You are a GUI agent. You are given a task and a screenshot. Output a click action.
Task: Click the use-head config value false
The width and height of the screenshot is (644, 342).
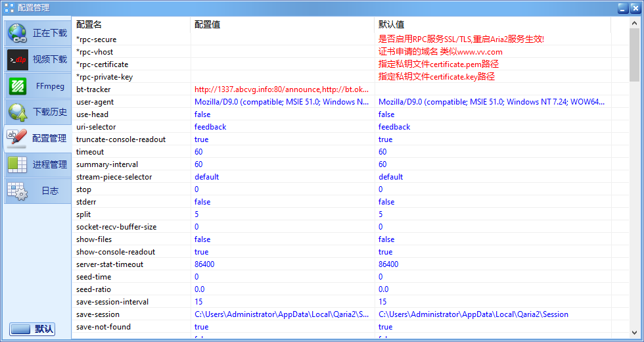click(x=202, y=114)
